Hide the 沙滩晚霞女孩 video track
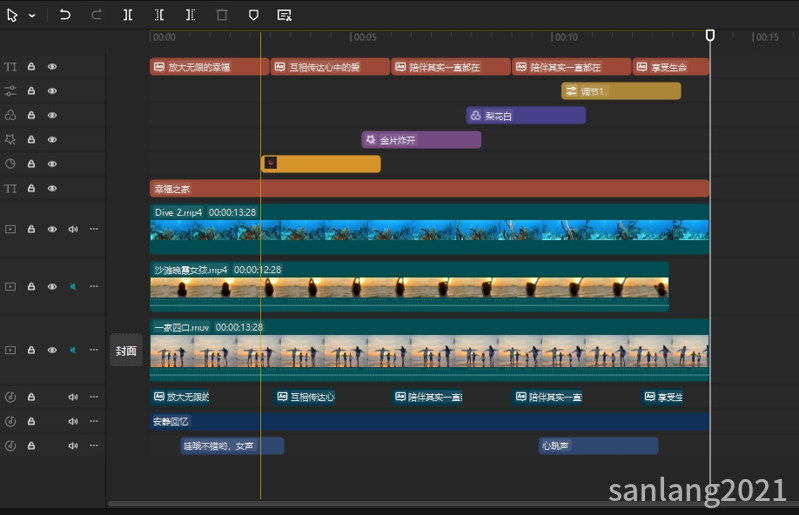The image size is (799, 515). tap(52, 286)
